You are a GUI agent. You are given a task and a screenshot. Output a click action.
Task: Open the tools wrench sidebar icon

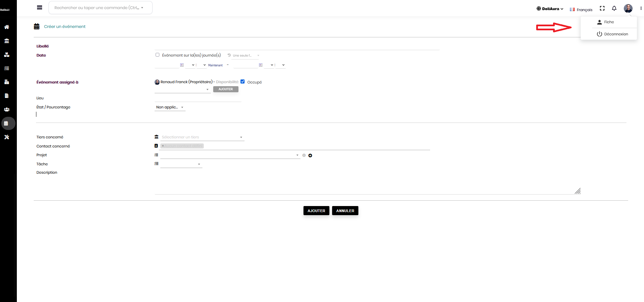(x=6, y=137)
